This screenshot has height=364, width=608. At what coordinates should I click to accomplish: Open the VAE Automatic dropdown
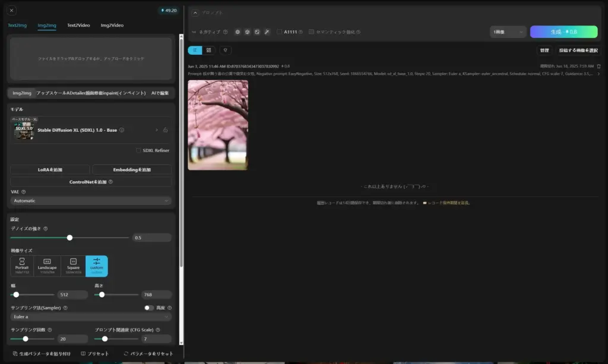[91, 201]
